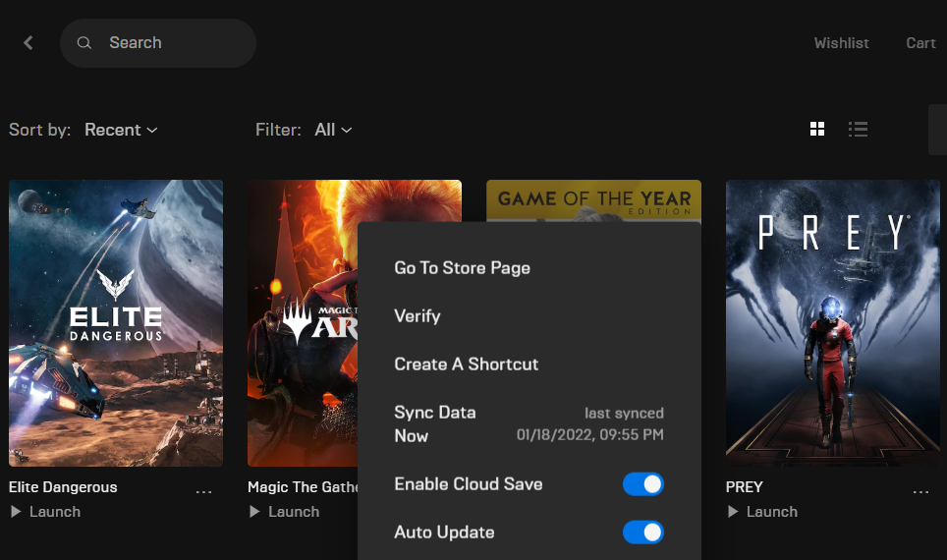
Task: Click the Elite Dangerous title text
Action: [x=63, y=487]
